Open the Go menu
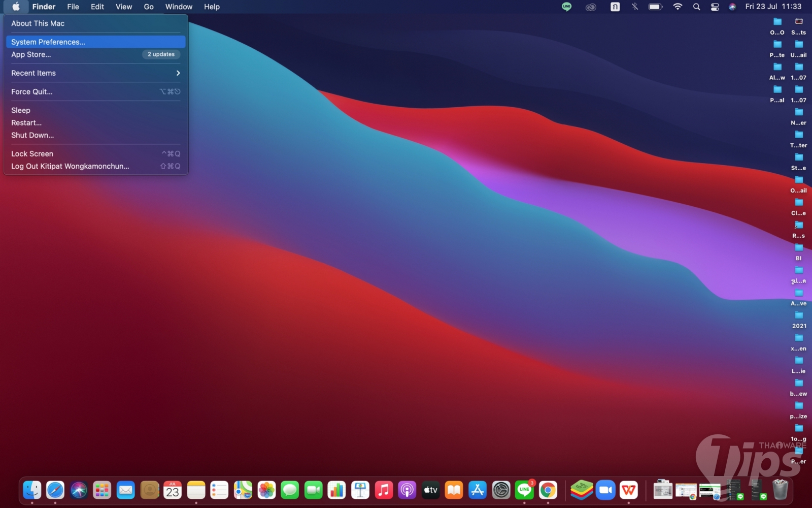 pyautogui.click(x=149, y=7)
